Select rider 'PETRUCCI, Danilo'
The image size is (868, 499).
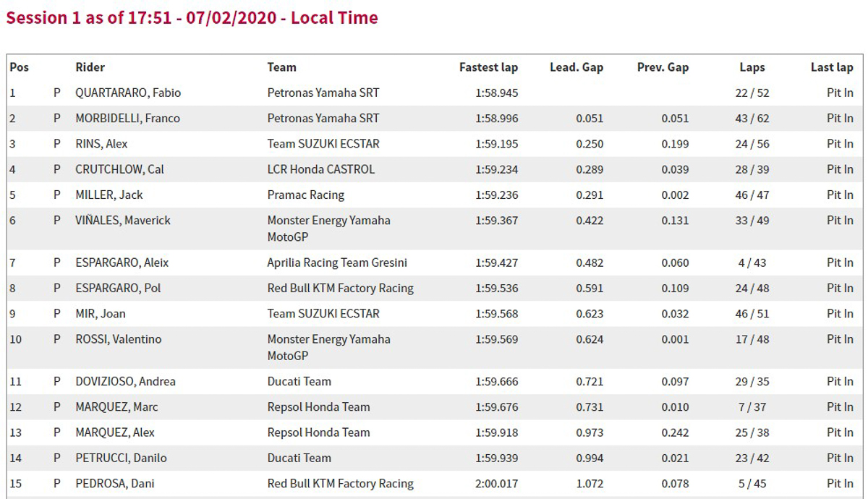click(x=121, y=458)
